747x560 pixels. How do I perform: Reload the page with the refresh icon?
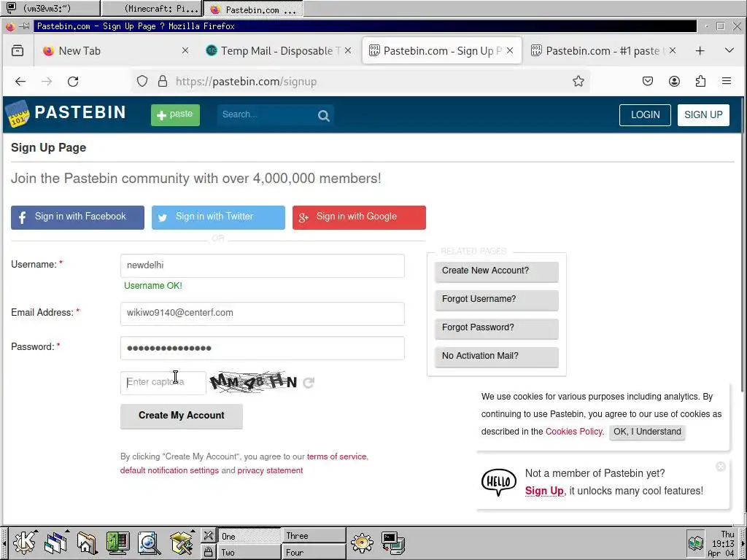coord(73,82)
